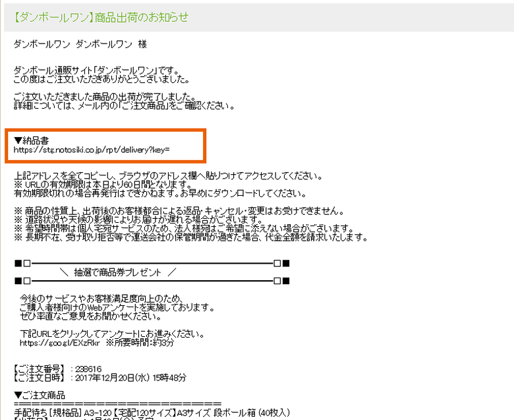This screenshot has width=514, height=420.
Task: Click the line ご購入者様向けのWebアンケート
Action: pos(117,307)
